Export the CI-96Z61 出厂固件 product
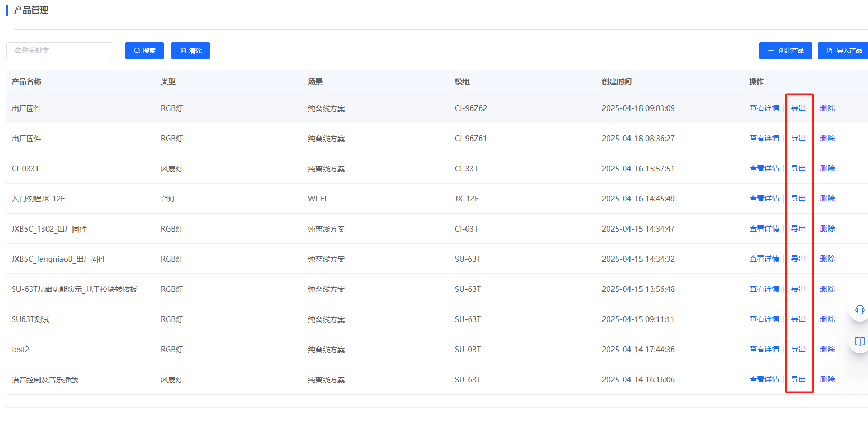The height and width of the screenshot is (422, 868). [798, 138]
